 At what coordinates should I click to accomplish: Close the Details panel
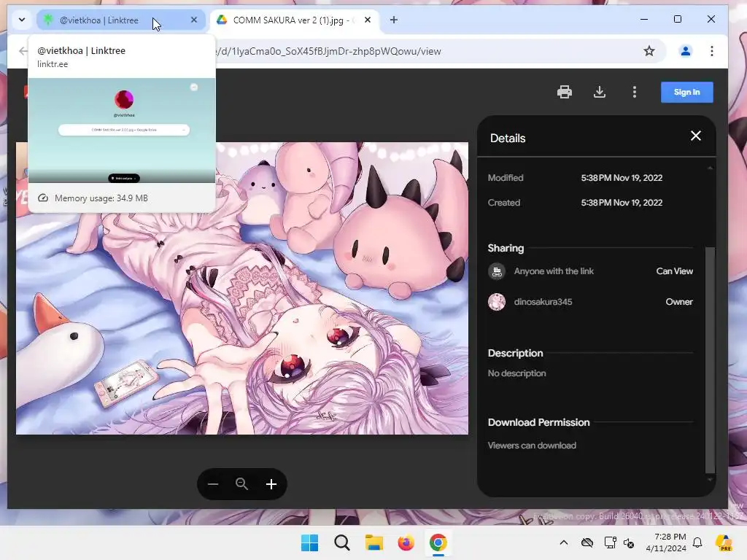pyautogui.click(x=695, y=136)
